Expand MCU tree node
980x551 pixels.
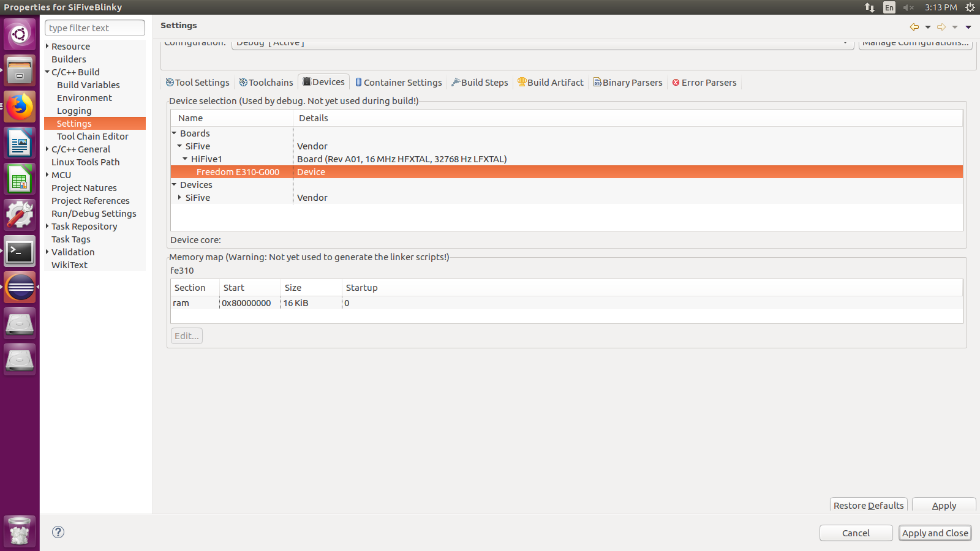coord(47,174)
